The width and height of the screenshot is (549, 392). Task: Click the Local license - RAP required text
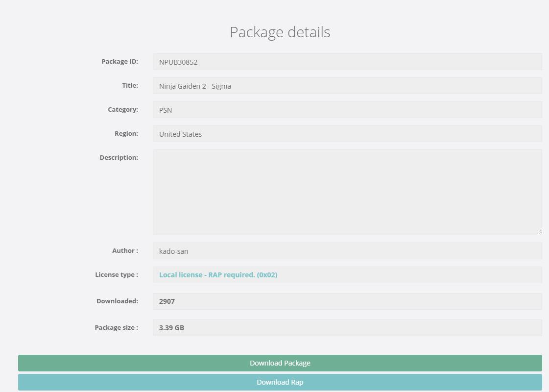point(218,275)
